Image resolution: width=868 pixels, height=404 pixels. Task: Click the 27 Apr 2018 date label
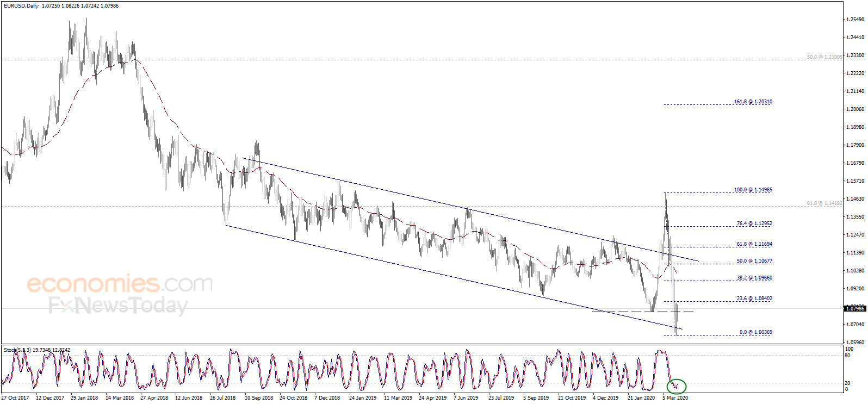pyautogui.click(x=154, y=398)
